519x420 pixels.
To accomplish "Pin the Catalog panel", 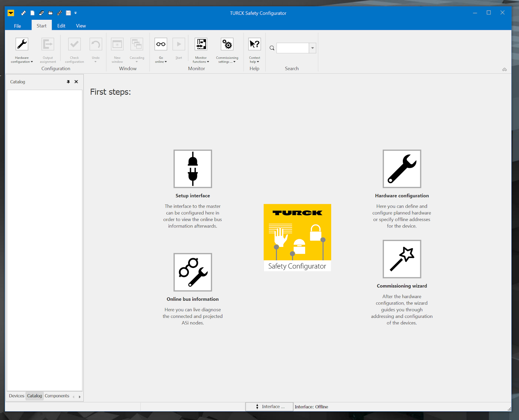I will 68,82.
